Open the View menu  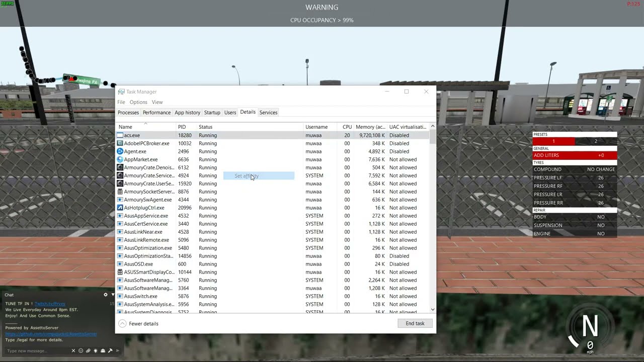(x=157, y=102)
